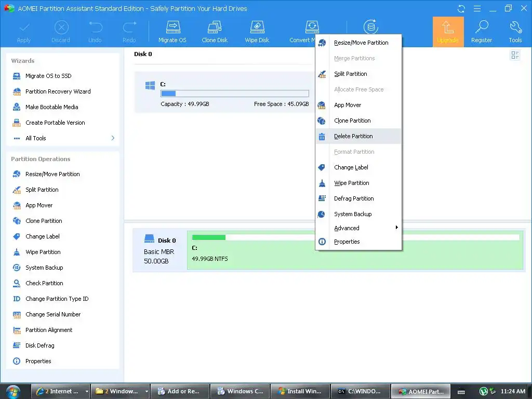Click the orange Upgrade button
Viewport: 532px width, 399px height.
[x=448, y=32]
